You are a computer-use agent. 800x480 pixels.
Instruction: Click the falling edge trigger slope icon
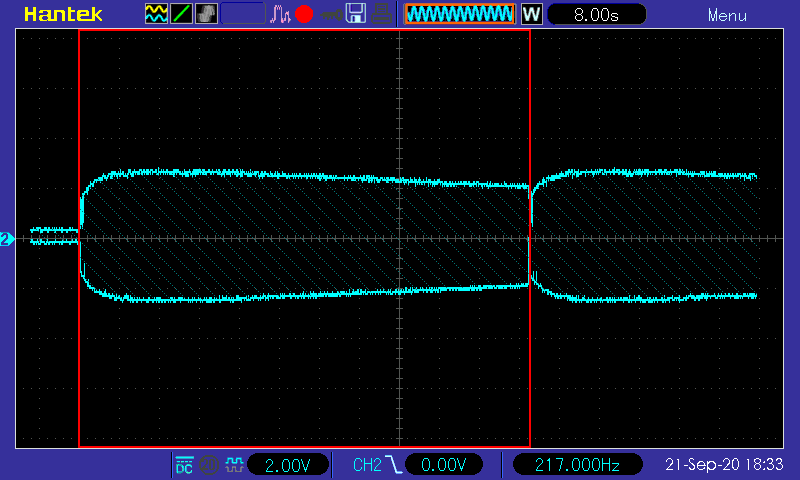[394, 465]
